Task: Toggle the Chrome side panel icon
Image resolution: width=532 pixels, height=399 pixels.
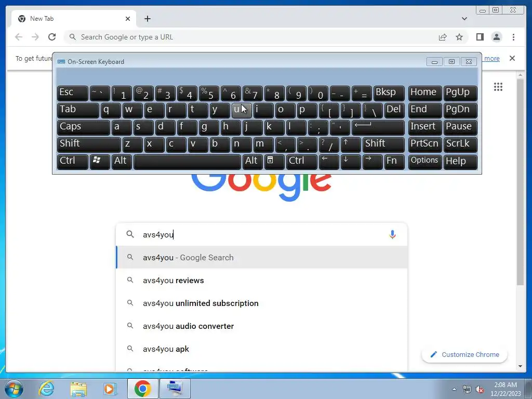Action: [480, 37]
